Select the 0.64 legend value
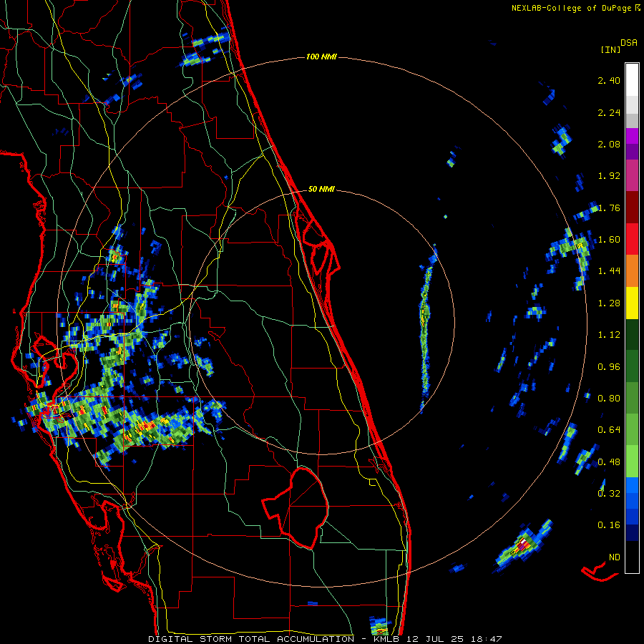Image resolution: width=644 pixels, height=644 pixels. point(609,430)
